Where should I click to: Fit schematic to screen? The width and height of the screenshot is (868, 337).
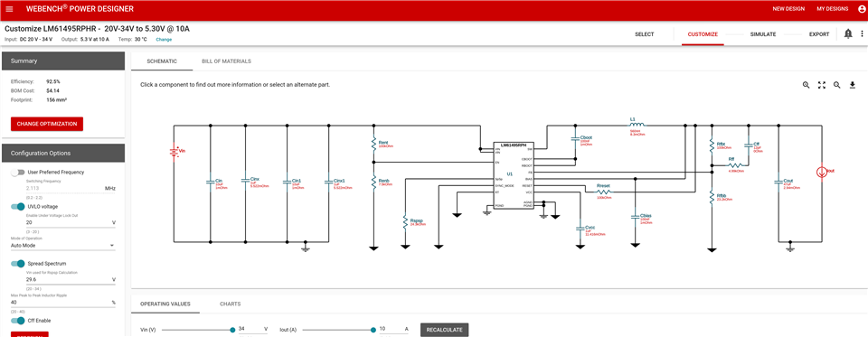tap(822, 85)
